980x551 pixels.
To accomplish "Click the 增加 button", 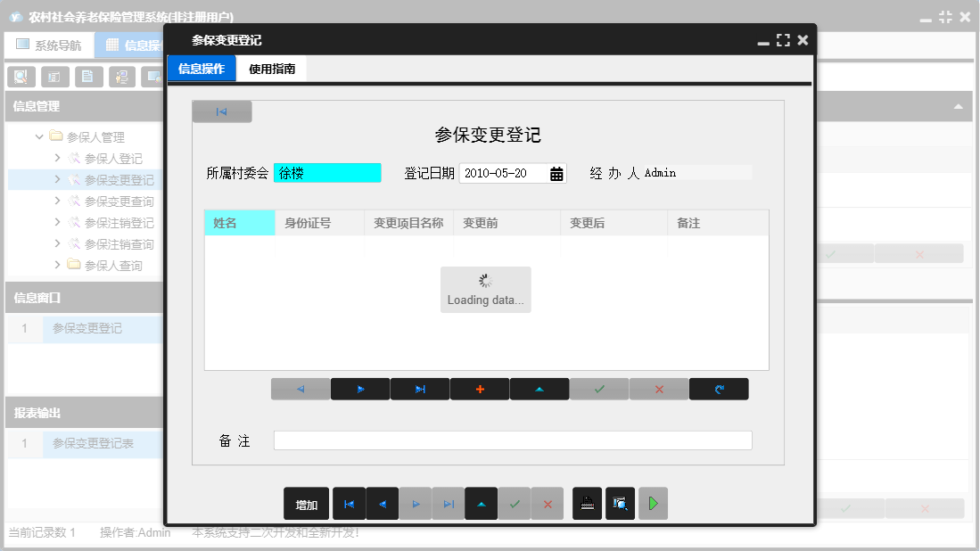I will click(x=306, y=504).
